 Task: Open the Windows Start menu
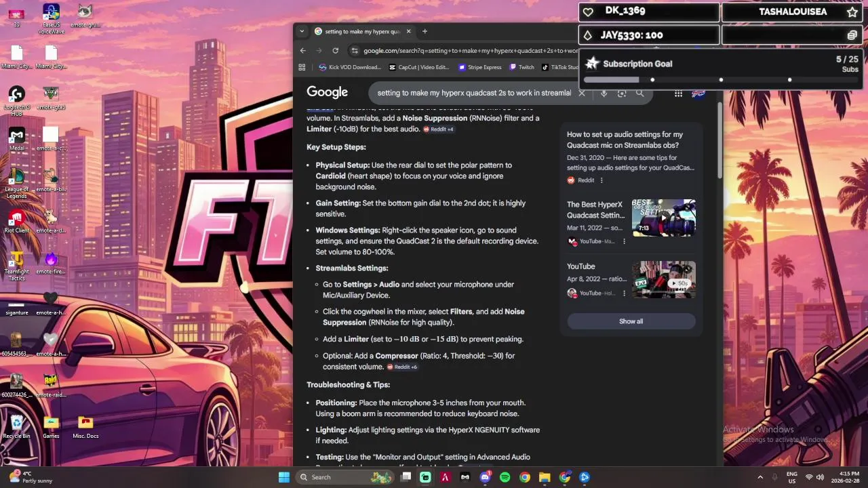(x=284, y=477)
